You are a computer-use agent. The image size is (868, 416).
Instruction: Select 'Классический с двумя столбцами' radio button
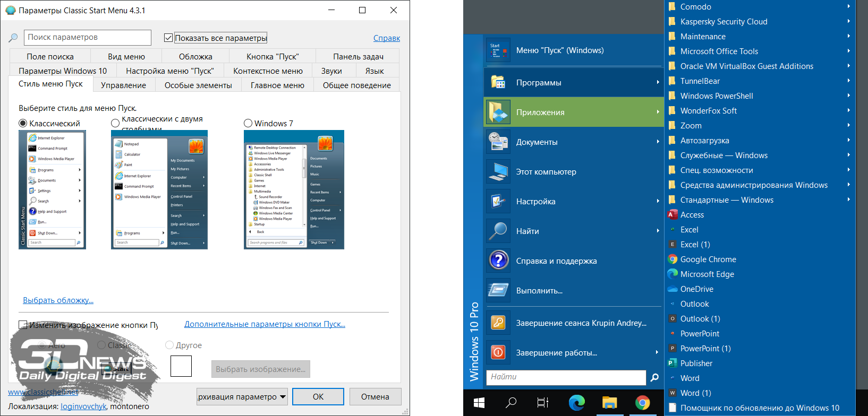[x=115, y=123]
